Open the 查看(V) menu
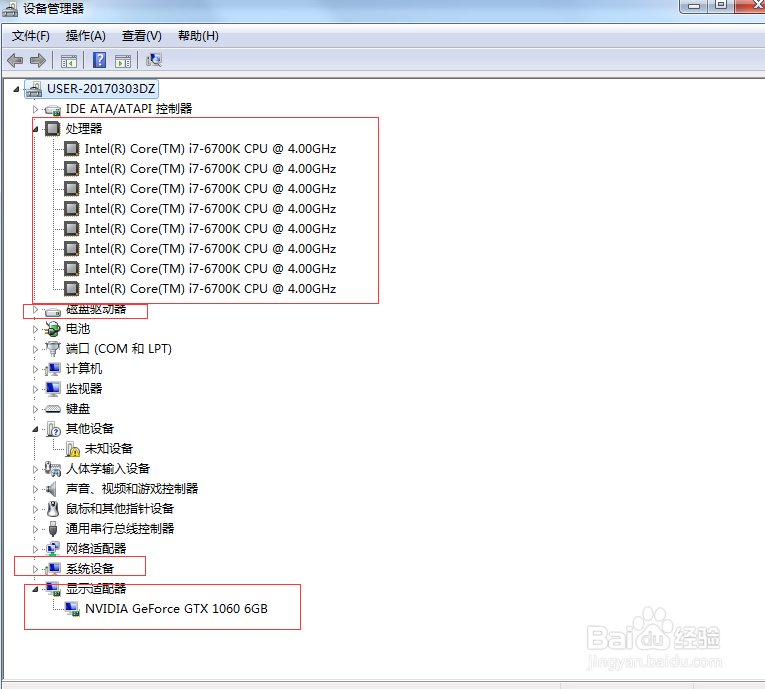The height and width of the screenshot is (689, 765). click(141, 36)
